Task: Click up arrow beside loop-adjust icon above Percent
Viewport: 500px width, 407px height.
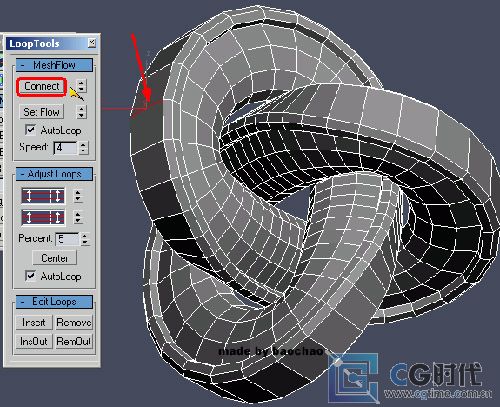Action: tap(78, 214)
